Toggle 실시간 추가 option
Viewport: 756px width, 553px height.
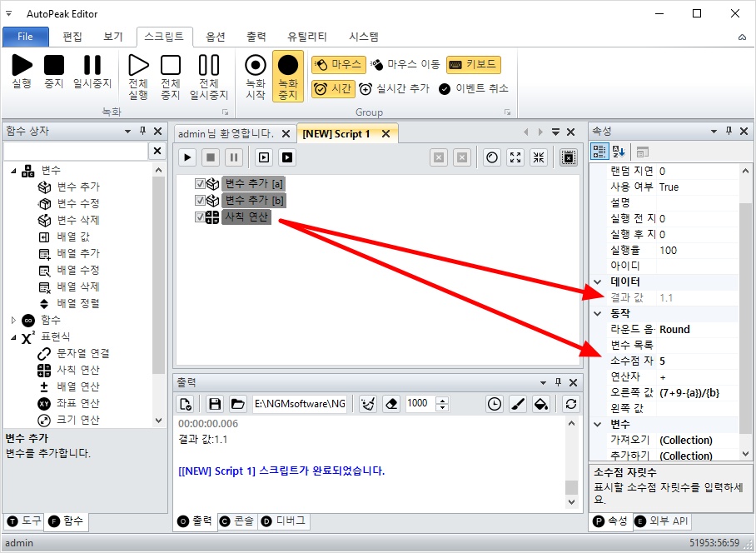coord(394,89)
